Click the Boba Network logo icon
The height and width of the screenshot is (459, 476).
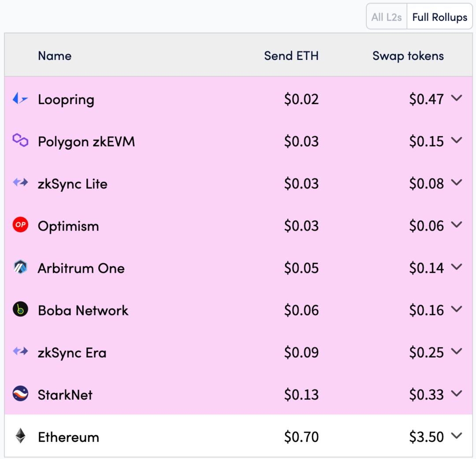tap(20, 309)
